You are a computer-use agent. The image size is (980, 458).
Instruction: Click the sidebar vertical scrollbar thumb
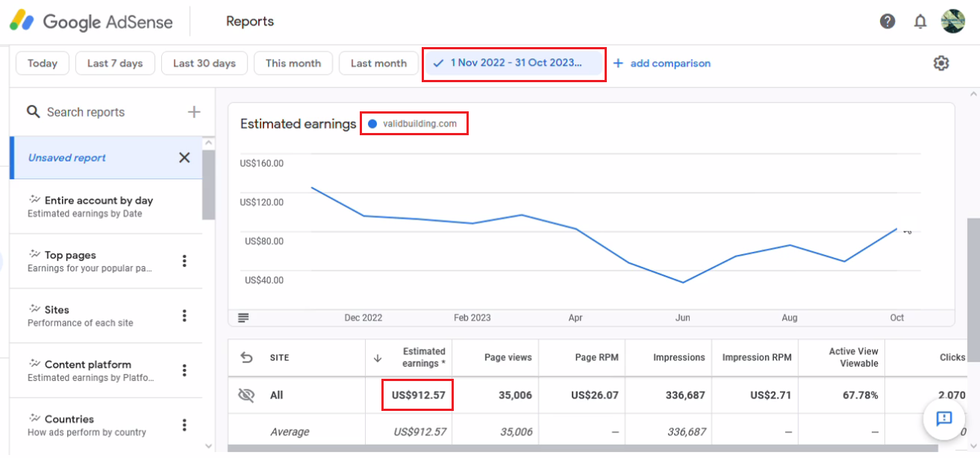[x=208, y=185]
